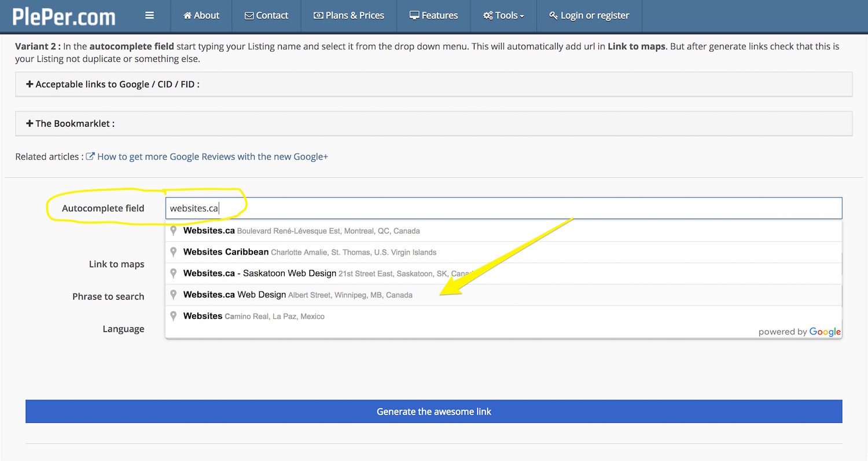
Task: Click the PlePer.com logo
Action: pyautogui.click(x=64, y=16)
